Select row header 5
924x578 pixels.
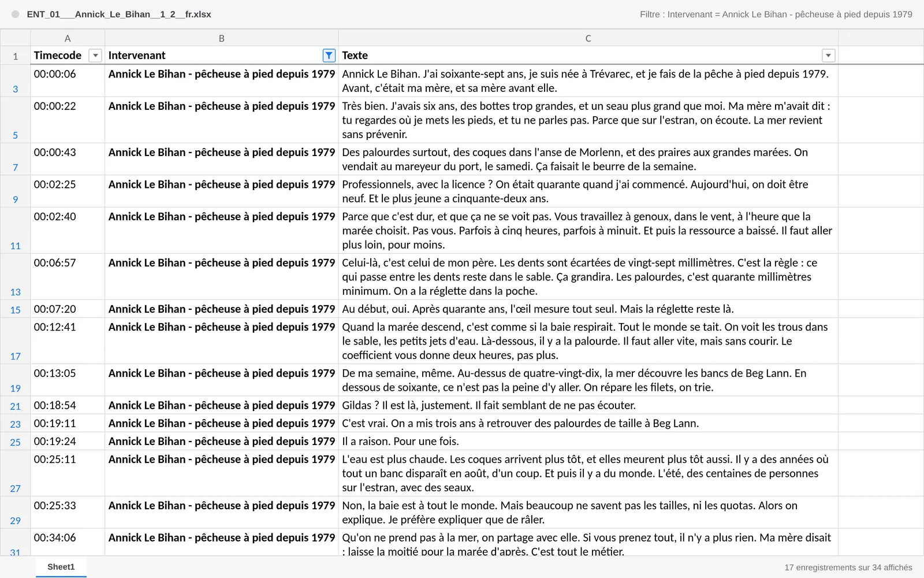pos(16,120)
